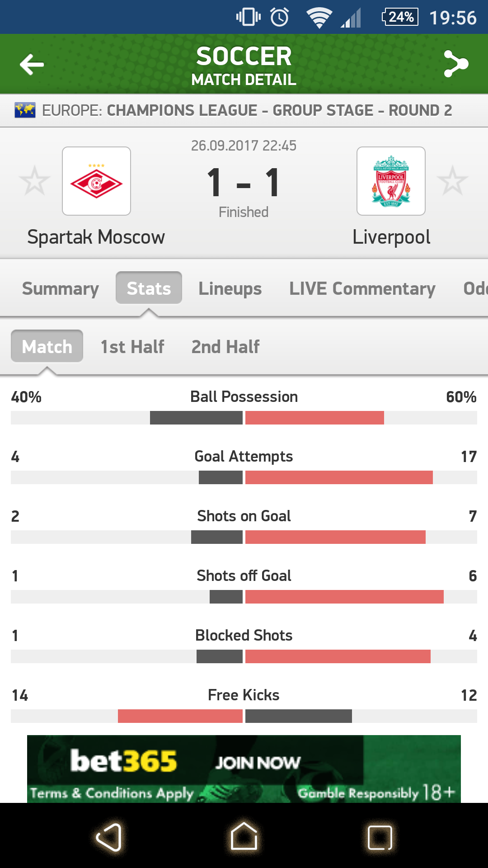This screenshot has height=868, width=488.
Task: Open the LIVE Commentary tab
Action: coord(362,288)
